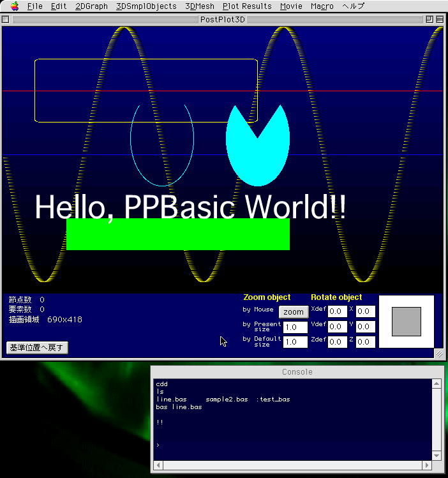448x478 pixels.
Task: Click the 'bas line.bas' command text
Action: (x=179, y=407)
